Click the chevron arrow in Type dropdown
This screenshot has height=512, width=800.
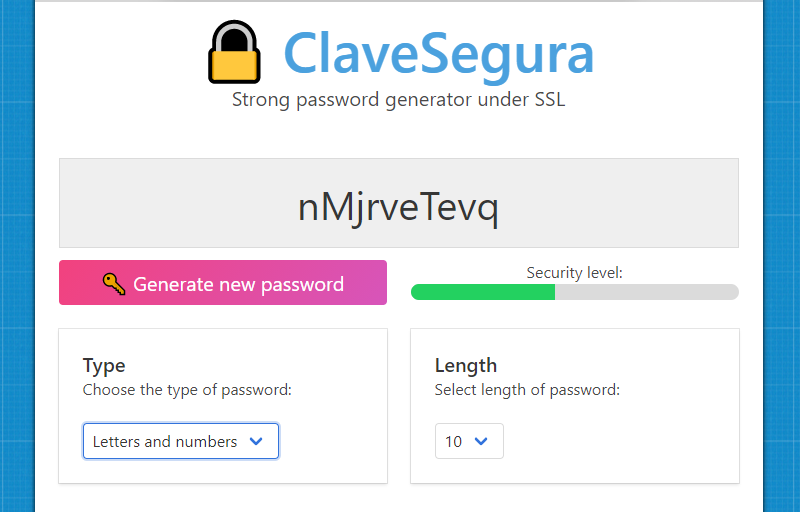pyautogui.click(x=256, y=441)
